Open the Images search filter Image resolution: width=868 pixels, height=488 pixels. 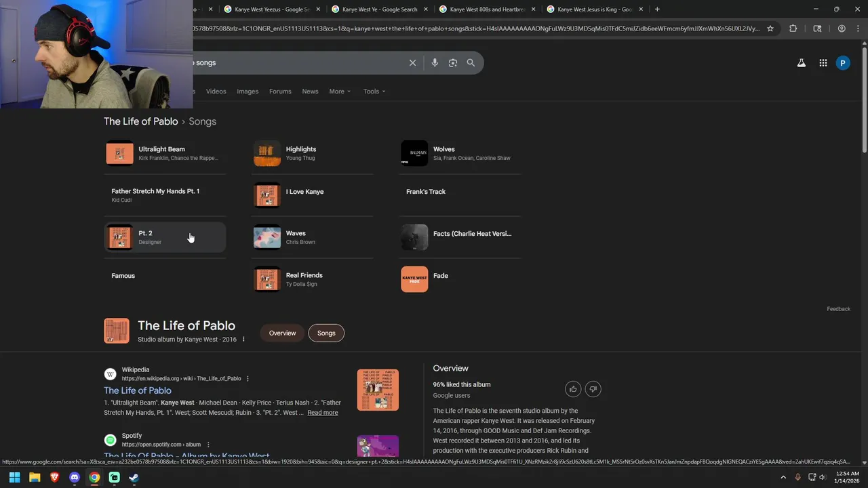pos(248,91)
